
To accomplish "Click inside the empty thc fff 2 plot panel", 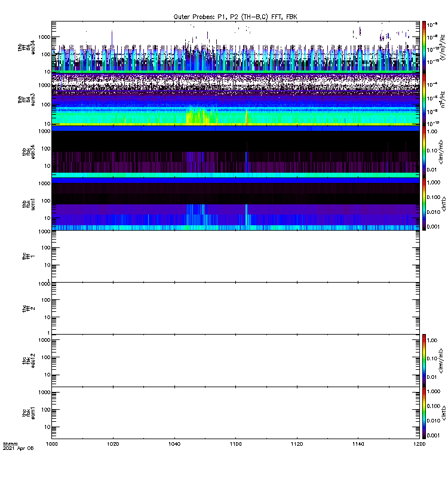I will 235,308.
